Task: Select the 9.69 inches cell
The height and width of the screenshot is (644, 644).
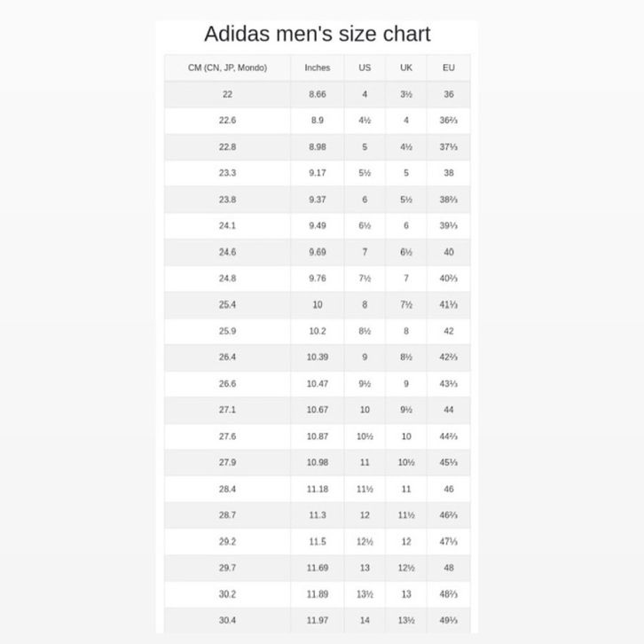Action: (317, 252)
